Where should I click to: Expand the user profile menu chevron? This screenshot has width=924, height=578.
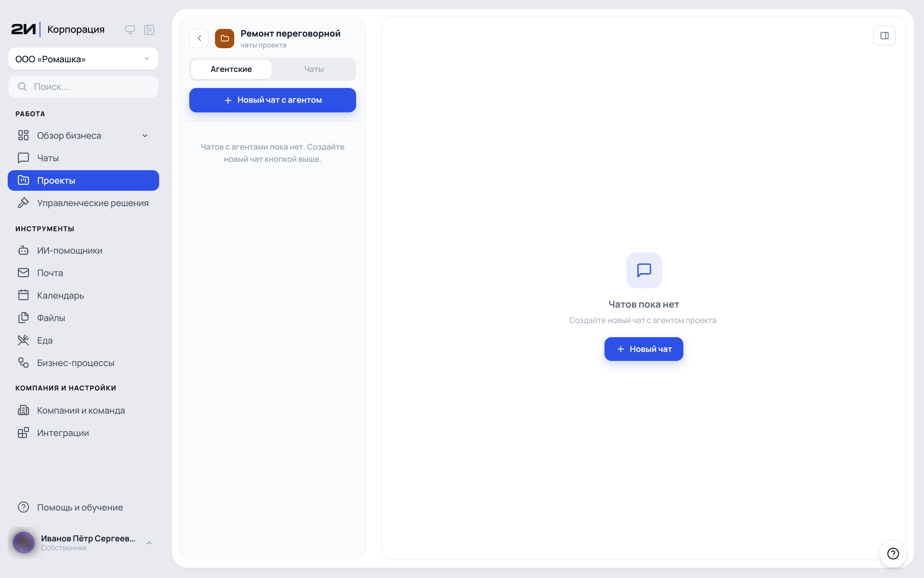[x=149, y=543]
